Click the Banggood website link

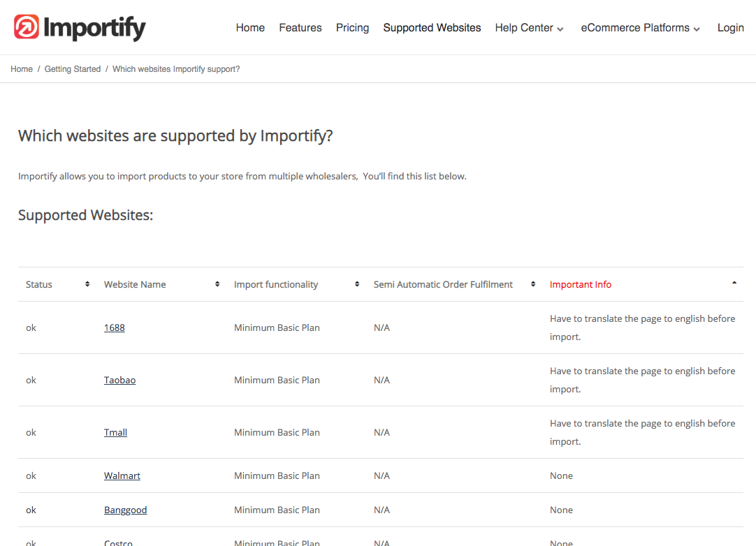point(126,510)
